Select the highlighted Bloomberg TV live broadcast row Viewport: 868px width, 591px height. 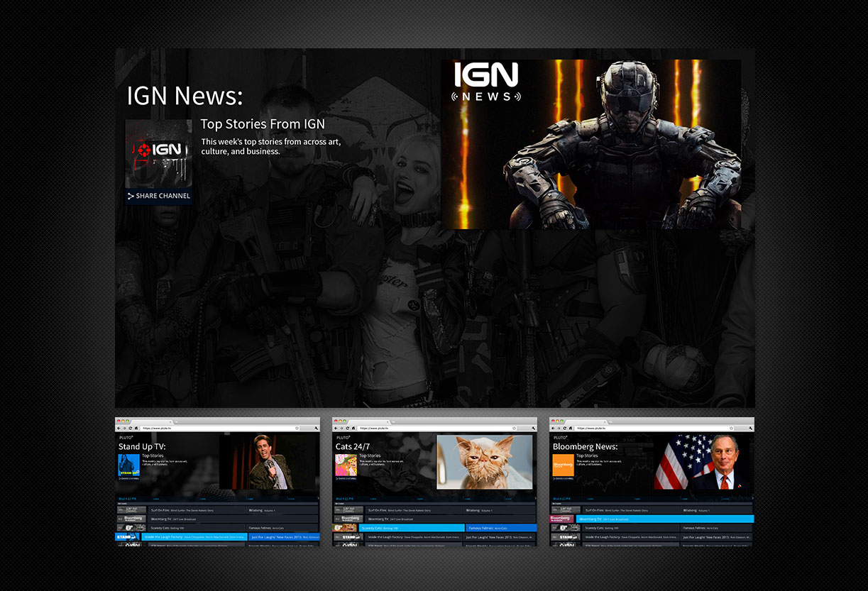tap(664, 519)
